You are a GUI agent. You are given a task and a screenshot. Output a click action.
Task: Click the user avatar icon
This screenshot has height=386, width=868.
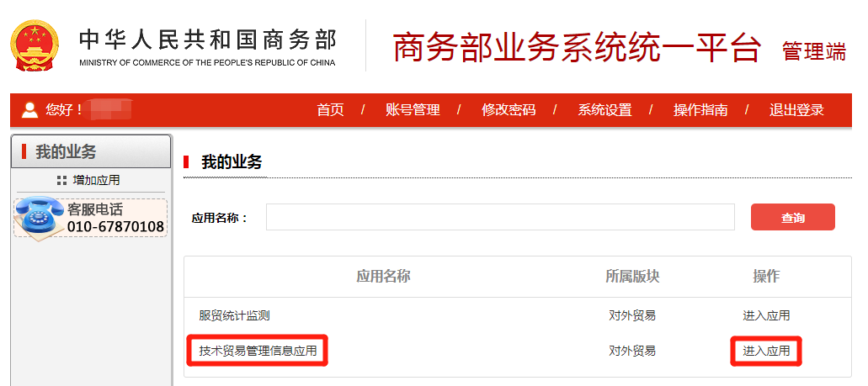click(x=30, y=110)
